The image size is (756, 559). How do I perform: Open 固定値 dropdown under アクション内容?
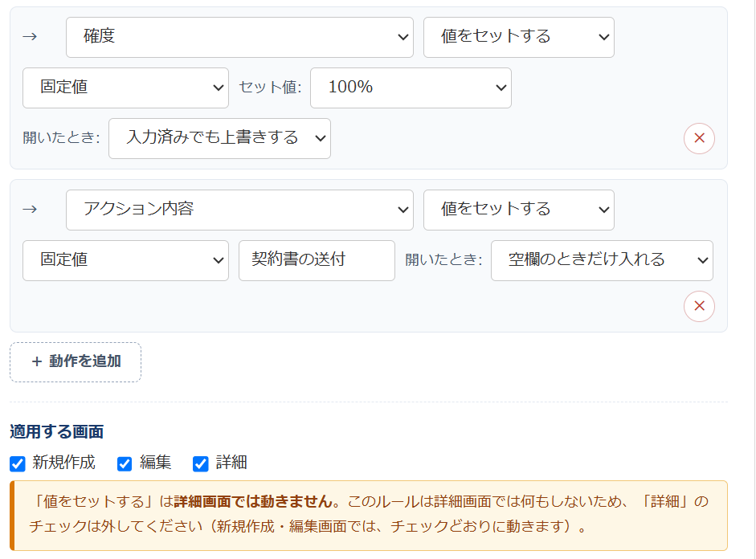tap(125, 260)
